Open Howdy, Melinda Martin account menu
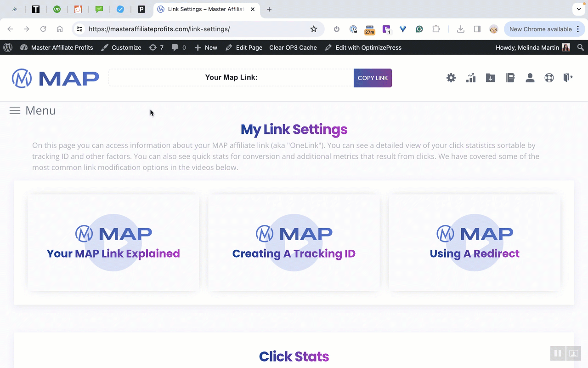 [x=532, y=47]
